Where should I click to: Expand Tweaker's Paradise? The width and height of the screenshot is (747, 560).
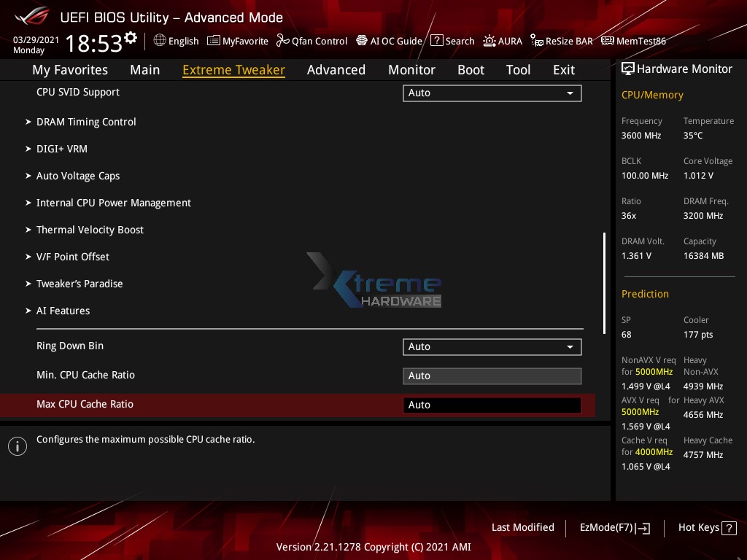click(79, 284)
